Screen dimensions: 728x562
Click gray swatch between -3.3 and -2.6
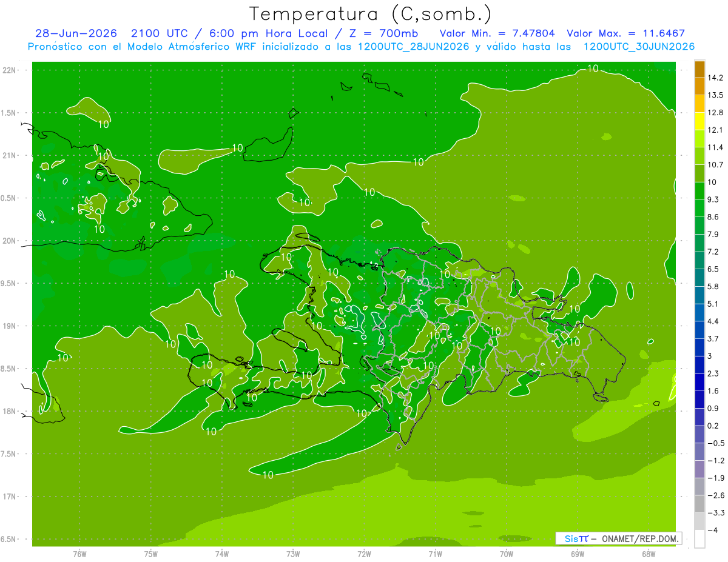click(699, 504)
